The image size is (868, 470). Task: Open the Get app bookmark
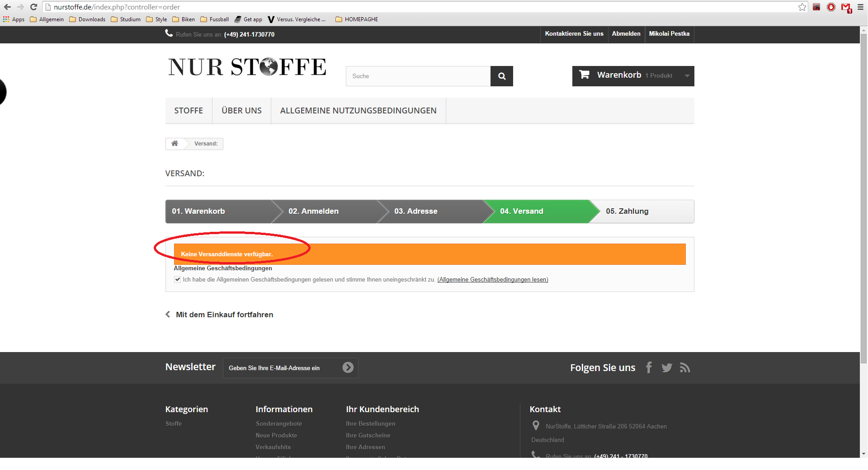[x=248, y=19]
